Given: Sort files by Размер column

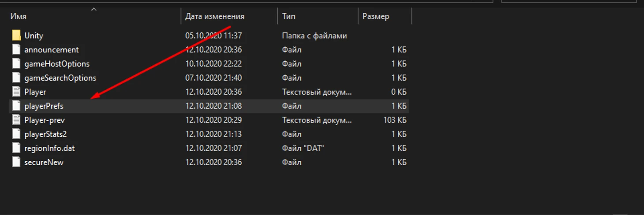Looking at the screenshot, I should 375,16.
